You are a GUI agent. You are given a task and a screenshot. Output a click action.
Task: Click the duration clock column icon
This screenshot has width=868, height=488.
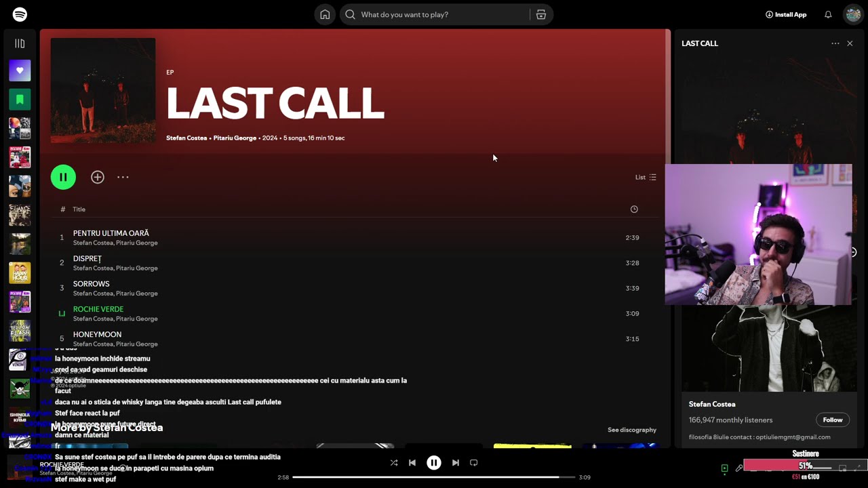pyautogui.click(x=634, y=209)
